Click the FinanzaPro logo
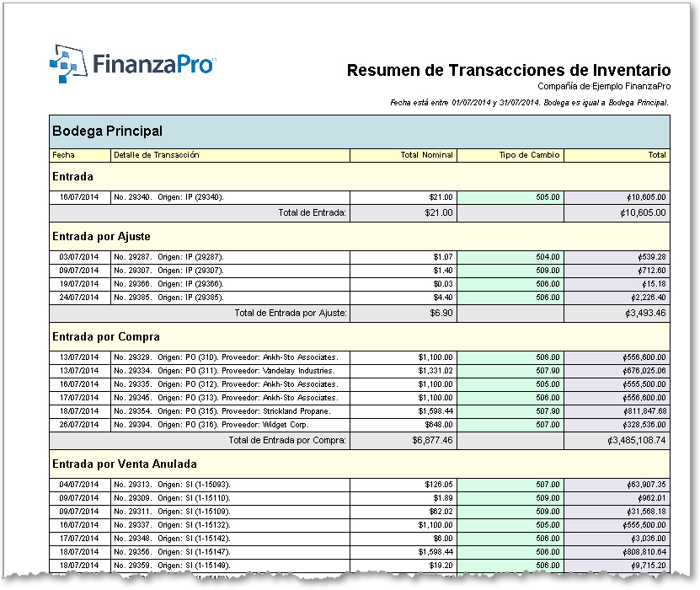The height and width of the screenshot is (590, 700). click(133, 64)
